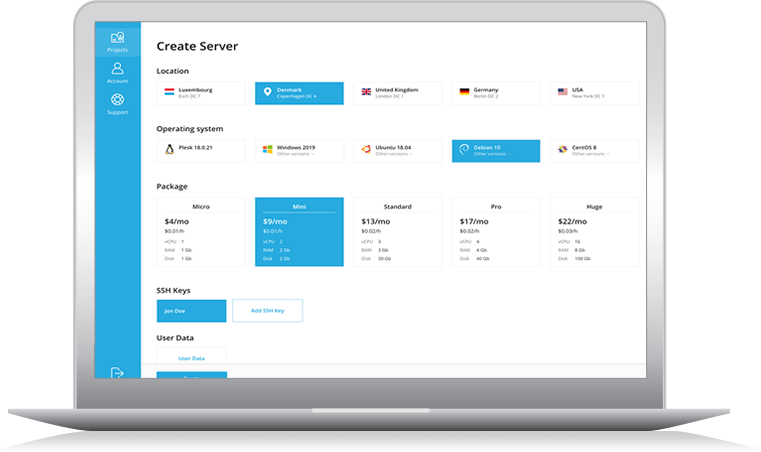Screen dimensions: 761x452
Task: Click the Plesk penguin icon
Action: (x=169, y=150)
